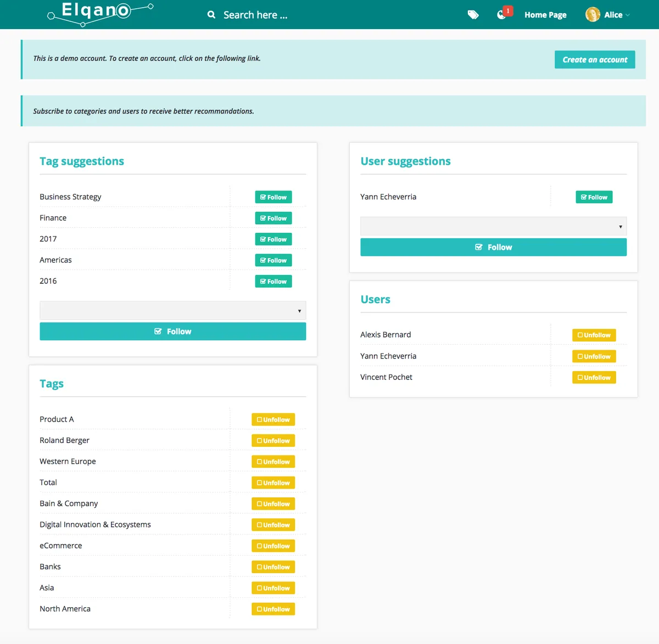Image resolution: width=659 pixels, height=644 pixels.
Task: Open the user suggestions dropdown
Action: click(x=493, y=226)
